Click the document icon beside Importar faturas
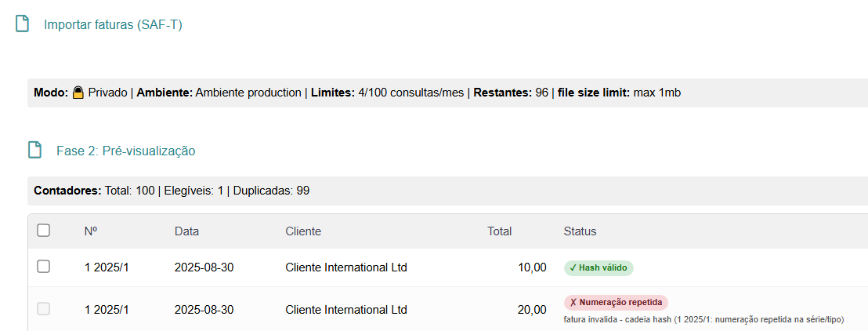 pyautogui.click(x=22, y=24)
